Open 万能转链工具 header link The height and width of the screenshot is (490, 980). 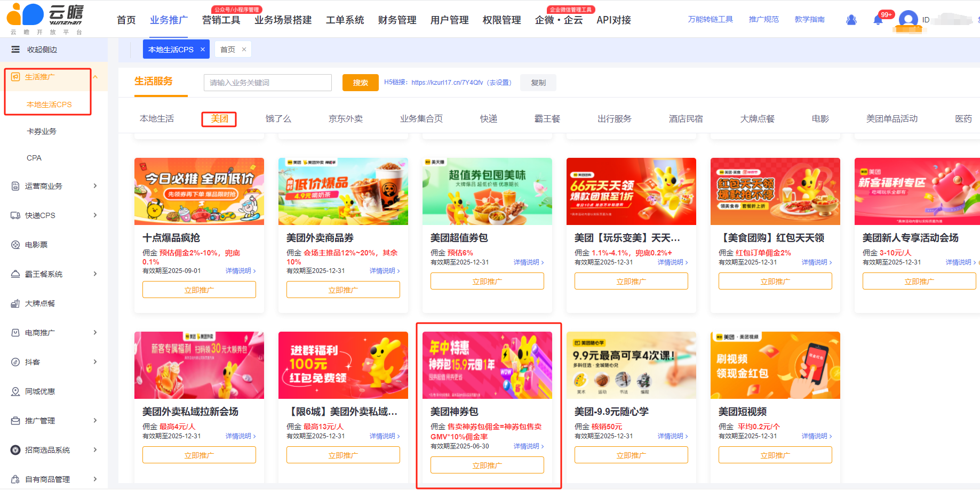[710, 19]
